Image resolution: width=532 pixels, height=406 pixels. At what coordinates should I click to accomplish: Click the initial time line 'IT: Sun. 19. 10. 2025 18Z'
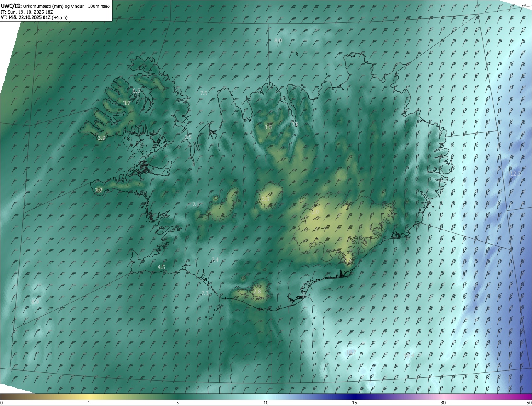click(x=27, y=12)
